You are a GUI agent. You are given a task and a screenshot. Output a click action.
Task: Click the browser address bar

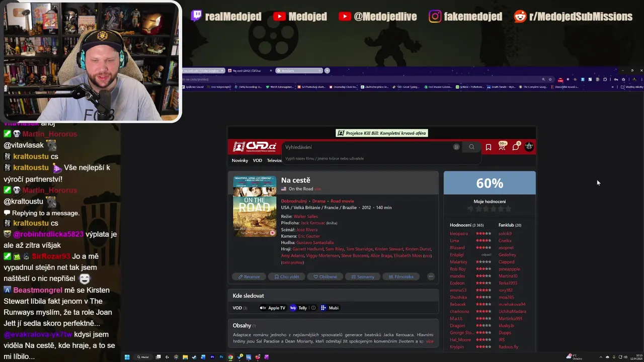tap(362, 79)
